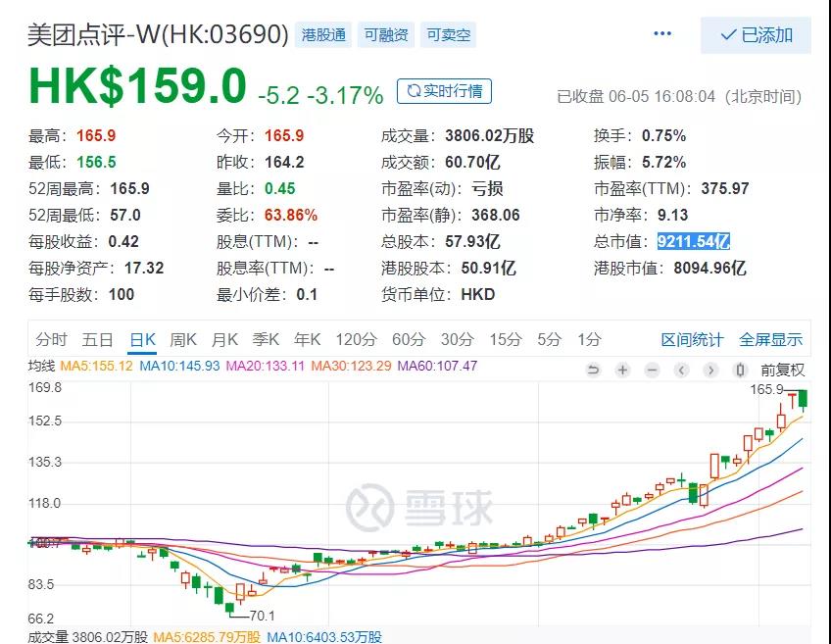Zoom in the K-line chart with plus icon
The image size is (831, 644).
pos(622,370)
